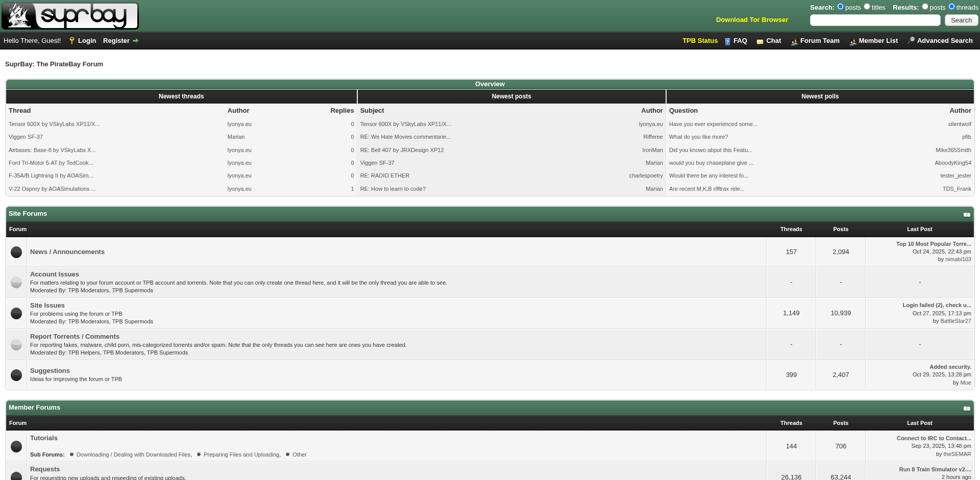Open last post 'Connect to IRC to Contact...'
Image resolution: width=980 pixels, height=480 pixels.
[934, 439]
